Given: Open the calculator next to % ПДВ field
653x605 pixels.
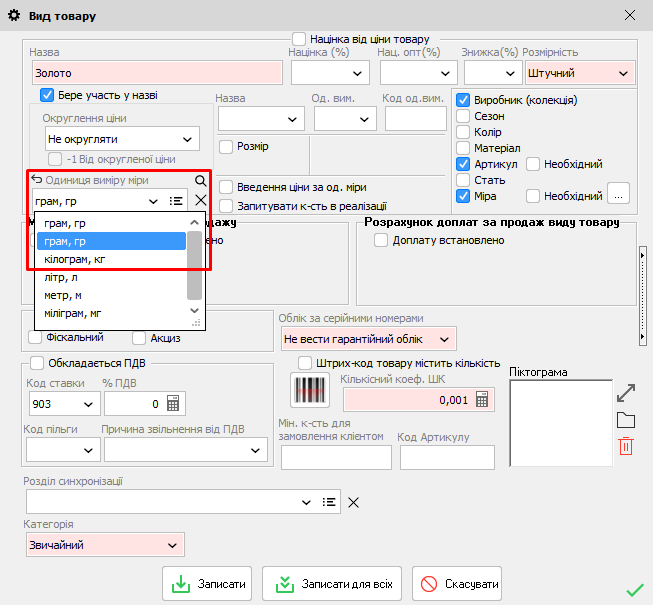Looking at the screenshot, I should tap(172, 404).
